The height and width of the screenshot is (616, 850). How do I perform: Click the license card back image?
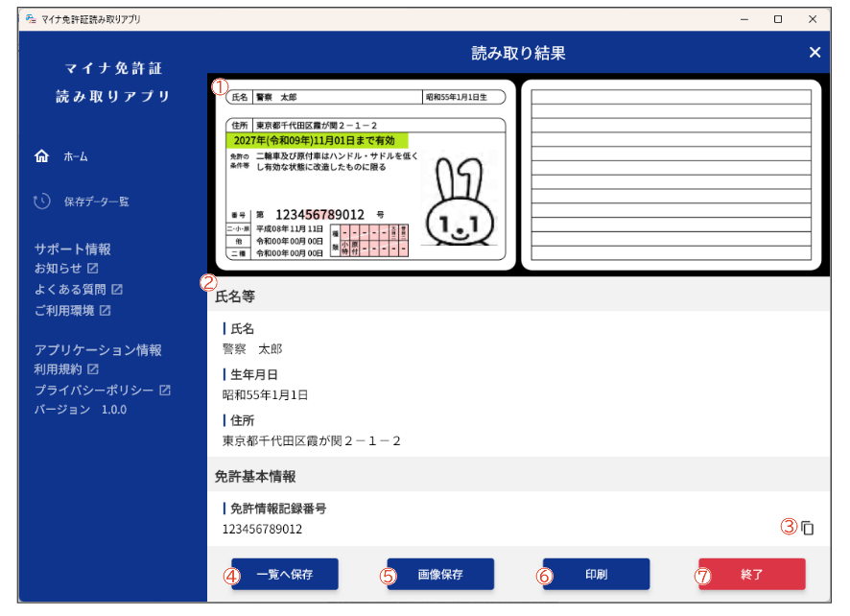tap(671, 175)
